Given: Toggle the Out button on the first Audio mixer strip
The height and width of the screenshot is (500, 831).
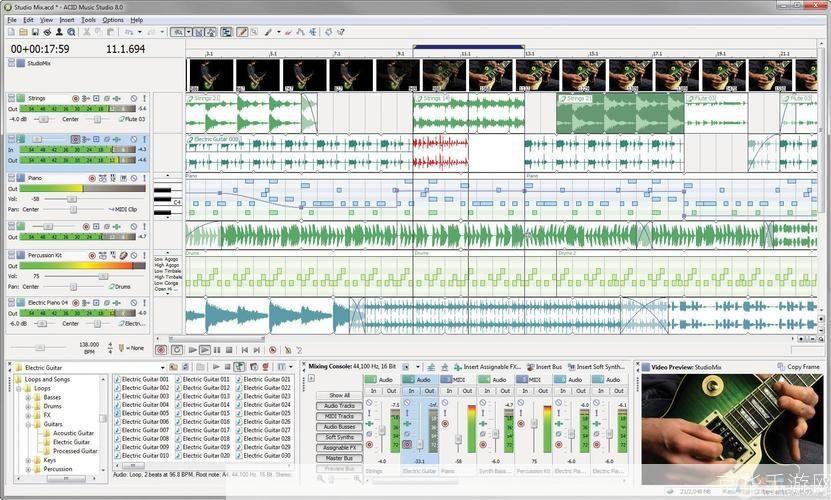Looking at the screenshot, I should click(x=392, y=391).
